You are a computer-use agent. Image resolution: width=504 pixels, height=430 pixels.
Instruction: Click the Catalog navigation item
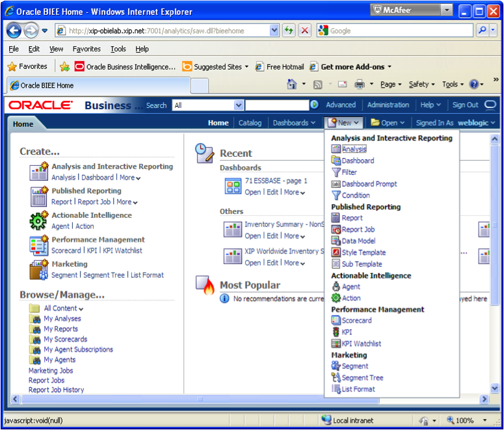[250, 123]
